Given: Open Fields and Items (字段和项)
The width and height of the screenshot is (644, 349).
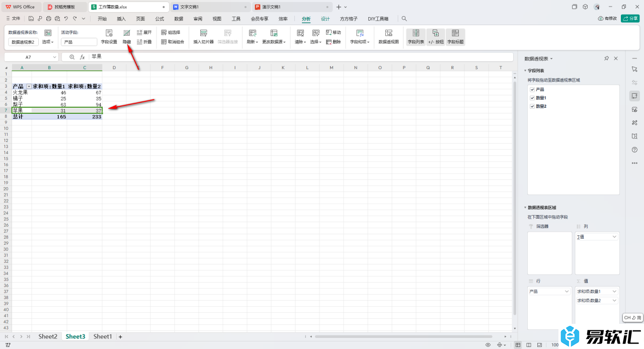Looking at the screenshot, I should tap(360, 37).
